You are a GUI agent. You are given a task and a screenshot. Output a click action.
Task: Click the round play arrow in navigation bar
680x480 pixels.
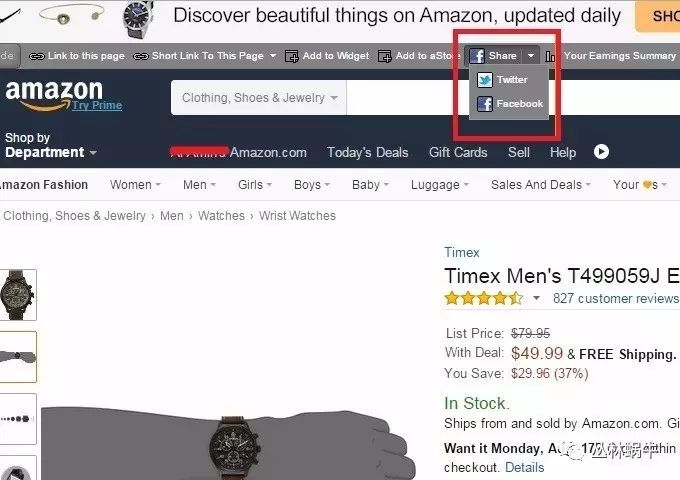(601, 152)
